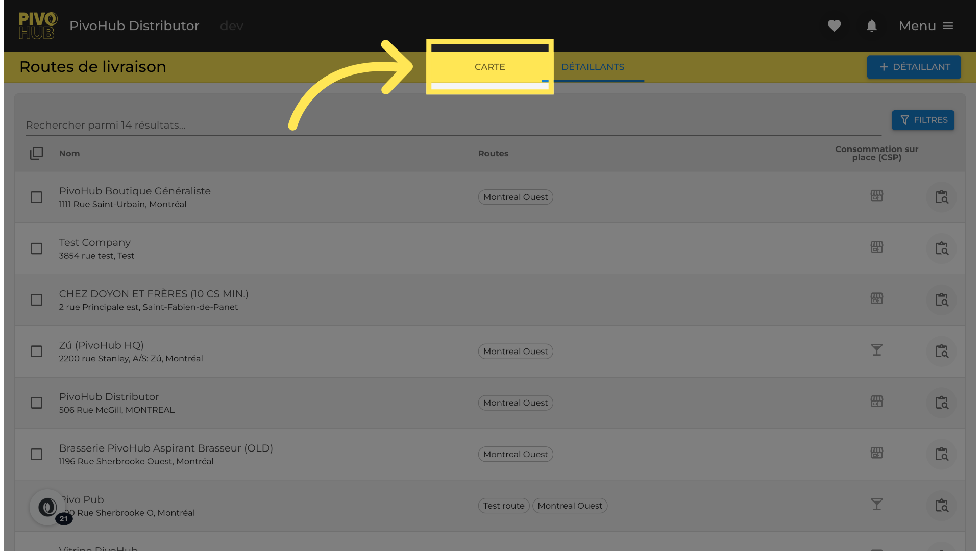This screenshot has height=551, width=980.
Task: Switch to the CARTE tab
Action: [x=489, y=67]
